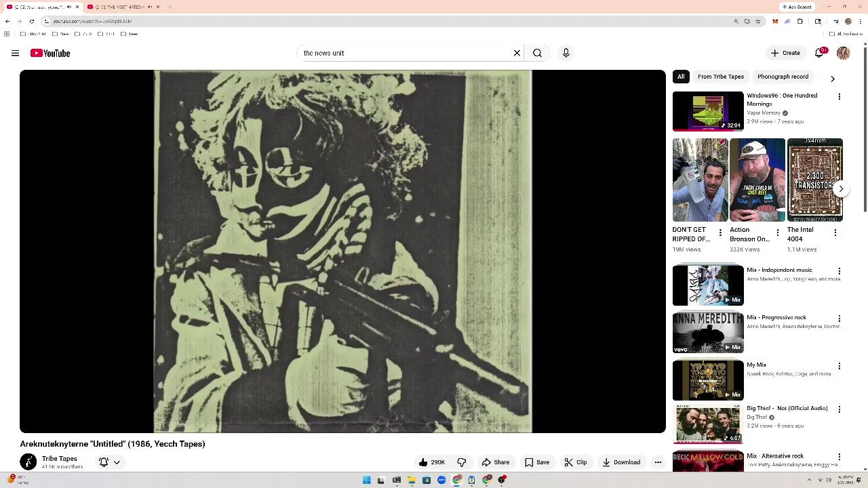Screen dimensions: 868x488
Task: Click the Ask Gemini button
Action: click(797, 7)
